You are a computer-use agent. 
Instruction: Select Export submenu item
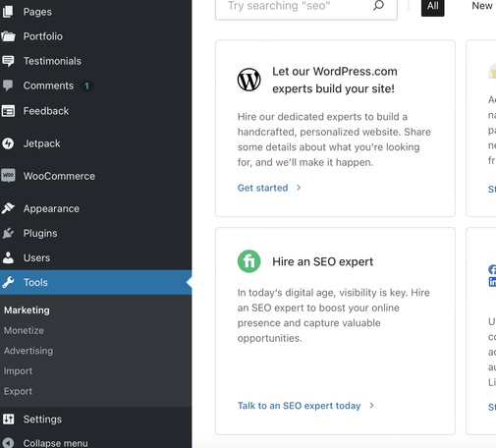18,391
